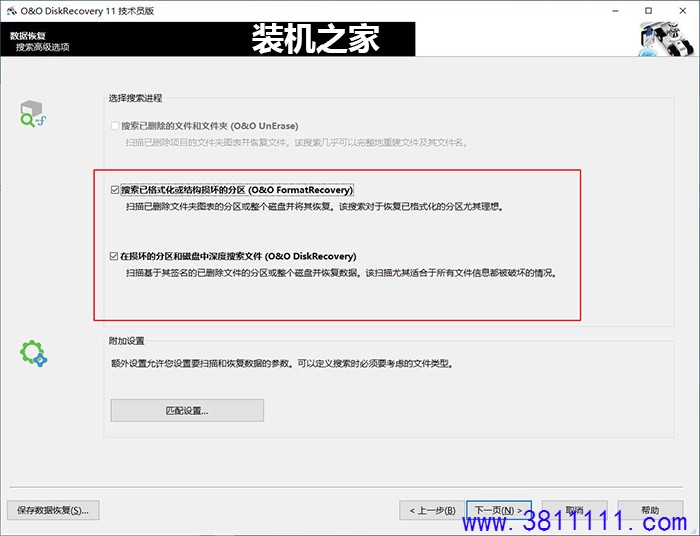The width and height of the screenshot is (700, 536).
Task: Enable the O&O UnErase search checkbox
Action: point(115,126)
